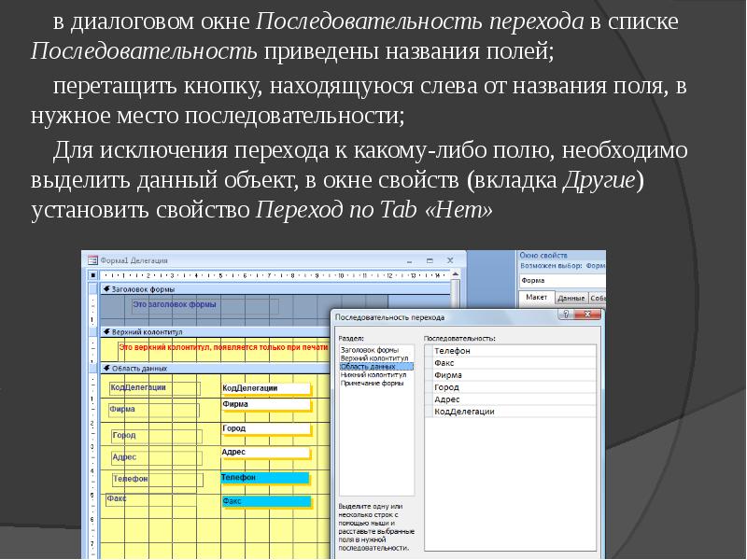
Task: Click the help icon on Последовательность перехода dialog
Action: [566, 315]
